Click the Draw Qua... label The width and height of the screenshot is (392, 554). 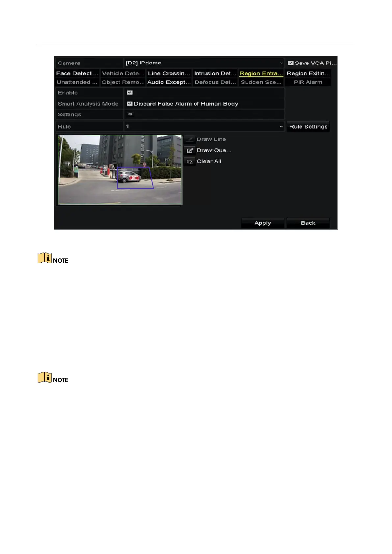(214, 150)
